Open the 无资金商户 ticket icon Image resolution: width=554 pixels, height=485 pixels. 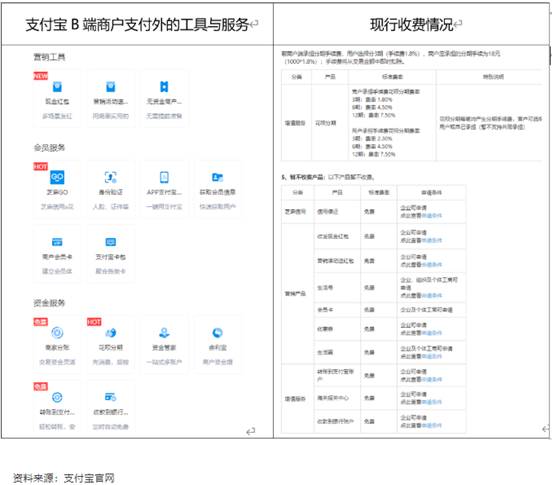[x=164, y=87]
